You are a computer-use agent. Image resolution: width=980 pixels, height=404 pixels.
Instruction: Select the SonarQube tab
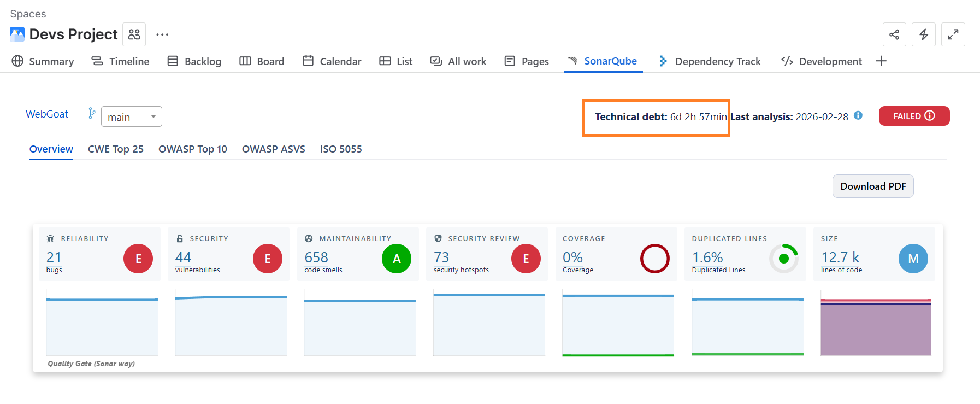(603, 61)
